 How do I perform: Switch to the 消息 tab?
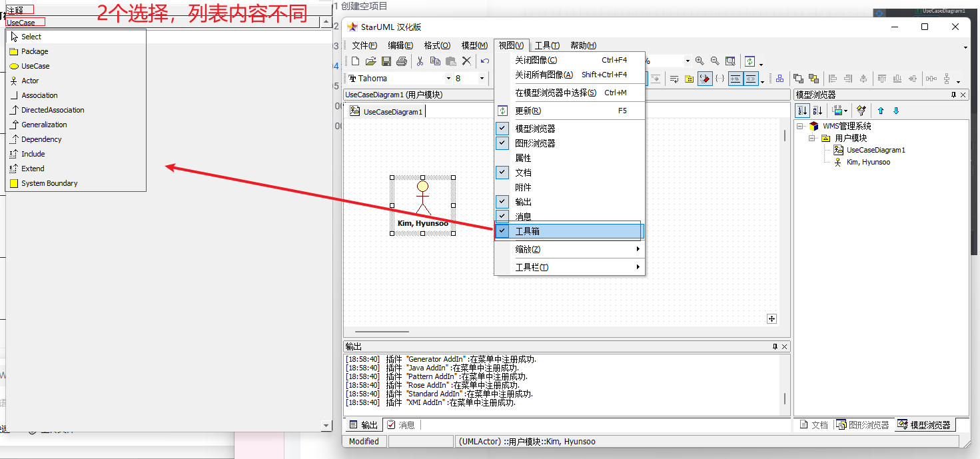(401, 425)
